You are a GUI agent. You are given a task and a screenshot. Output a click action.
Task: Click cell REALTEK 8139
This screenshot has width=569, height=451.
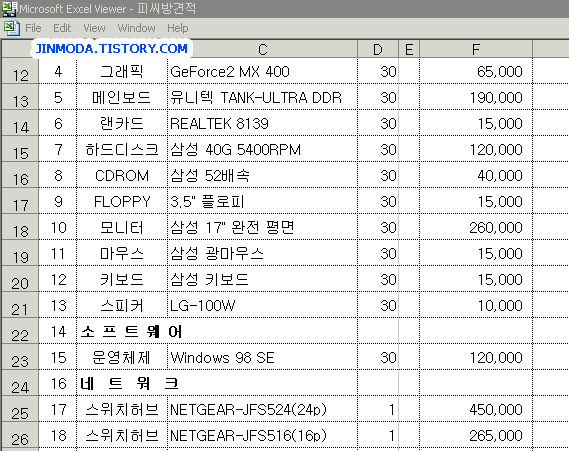pyautogui.click(x=262, y=123)
